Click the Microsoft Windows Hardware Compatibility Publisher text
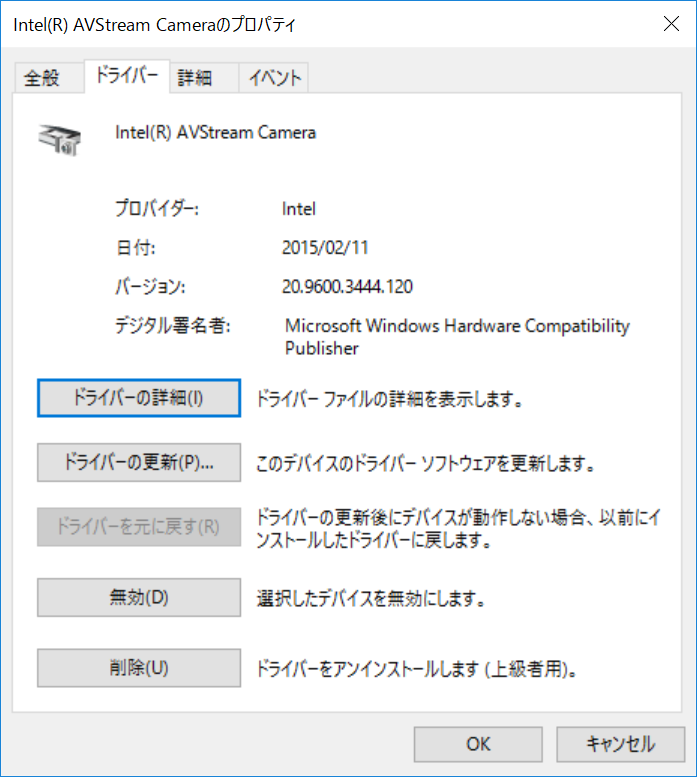 457,337
